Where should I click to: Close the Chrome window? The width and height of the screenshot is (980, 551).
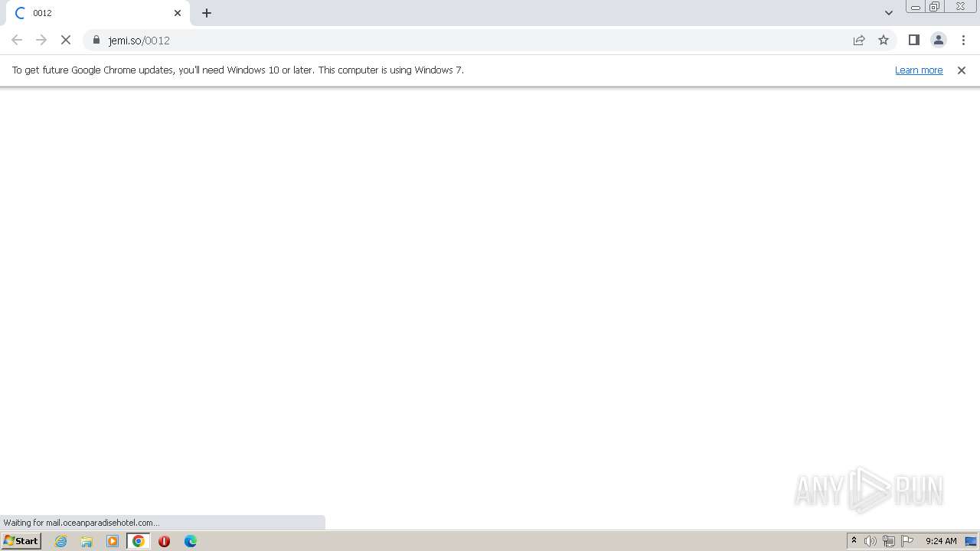pos(960,7)
